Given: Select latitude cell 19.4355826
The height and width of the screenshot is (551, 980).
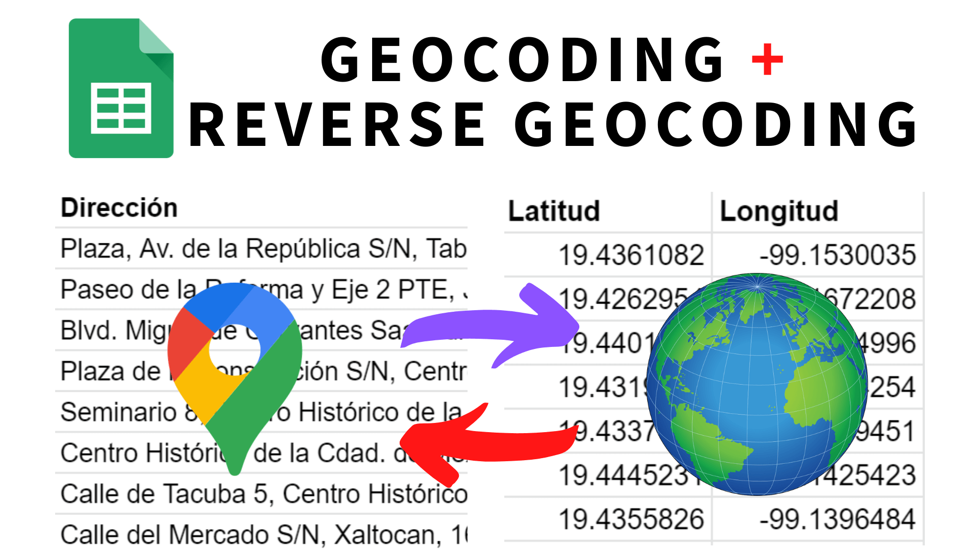Looking at the screenshot, I should (608, 519).
